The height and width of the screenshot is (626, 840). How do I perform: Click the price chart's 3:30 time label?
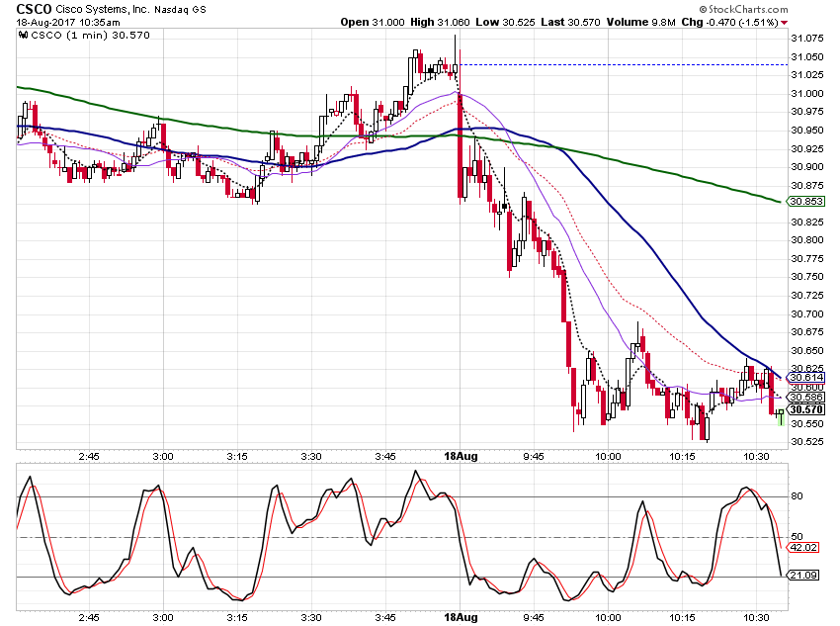(x=311, y=457)
